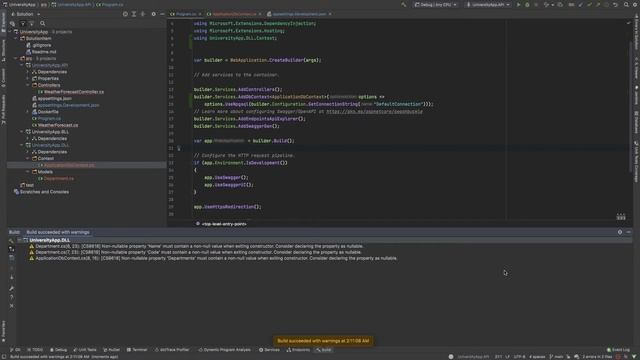Expand the Properties node
640x360 pixels.
[28, 78]
